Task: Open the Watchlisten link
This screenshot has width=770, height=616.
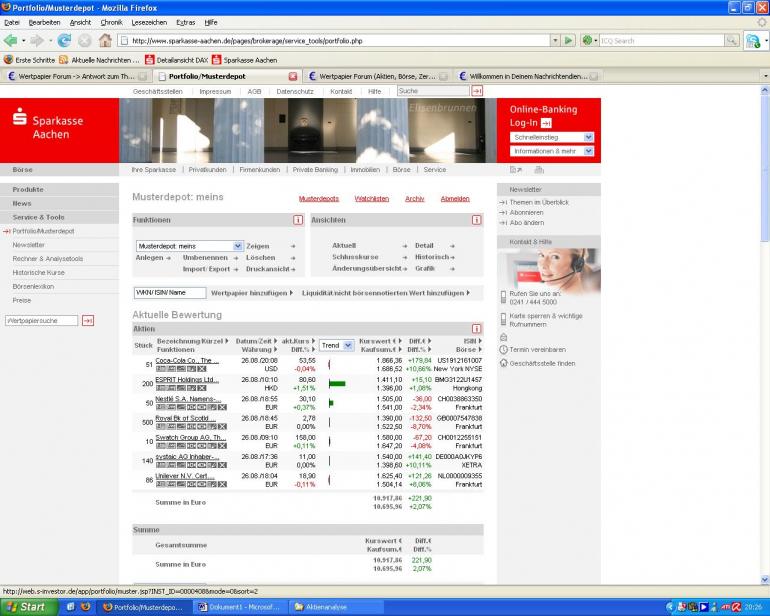Action: click(x=371, y=198)
